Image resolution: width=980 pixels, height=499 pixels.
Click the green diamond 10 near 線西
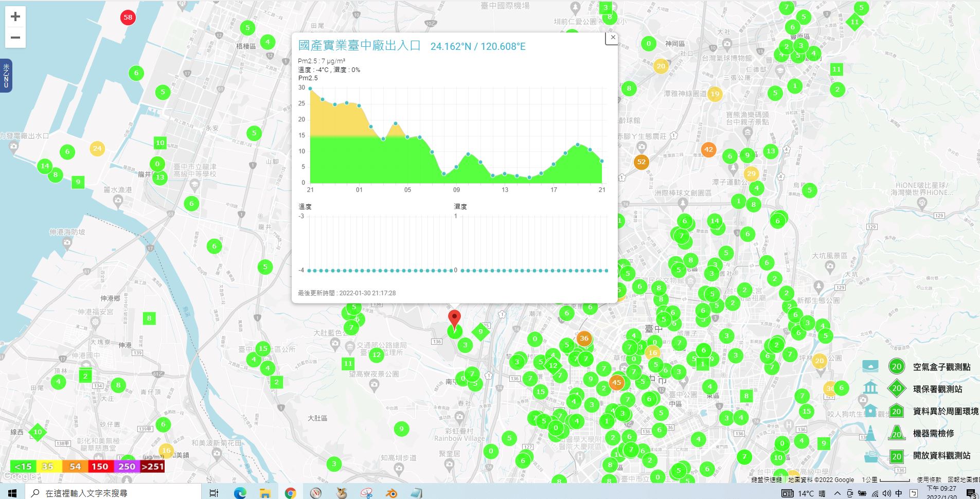pyautogui.click(x=38, y=432)
